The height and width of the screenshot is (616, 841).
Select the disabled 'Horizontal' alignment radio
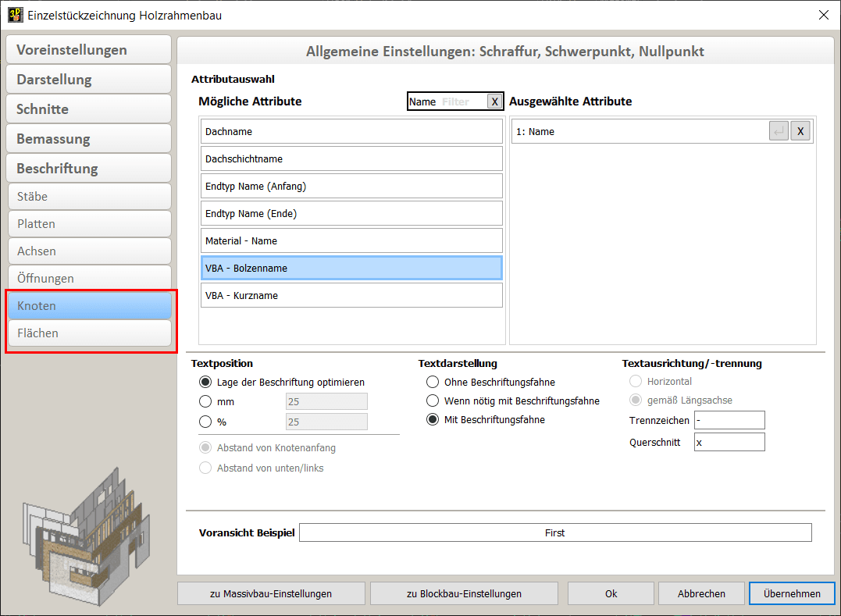click(636, 381)
